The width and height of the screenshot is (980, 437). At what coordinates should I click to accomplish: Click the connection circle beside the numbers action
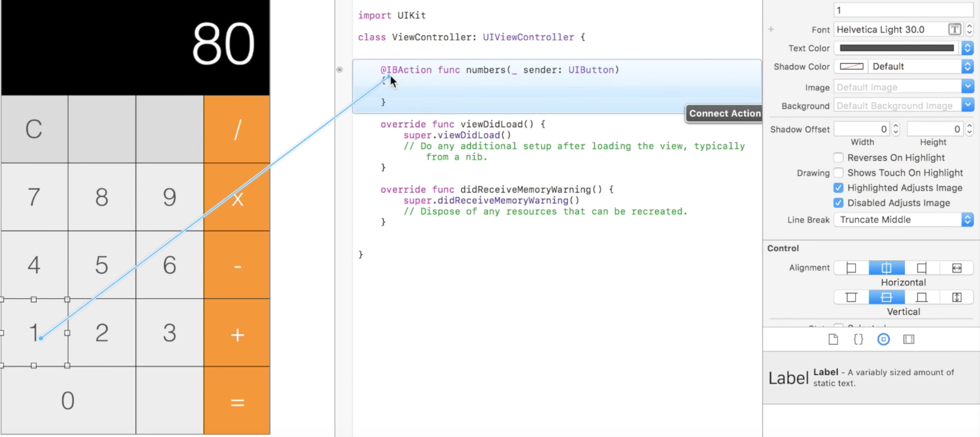pyautogui.click(x=339, y=70)
